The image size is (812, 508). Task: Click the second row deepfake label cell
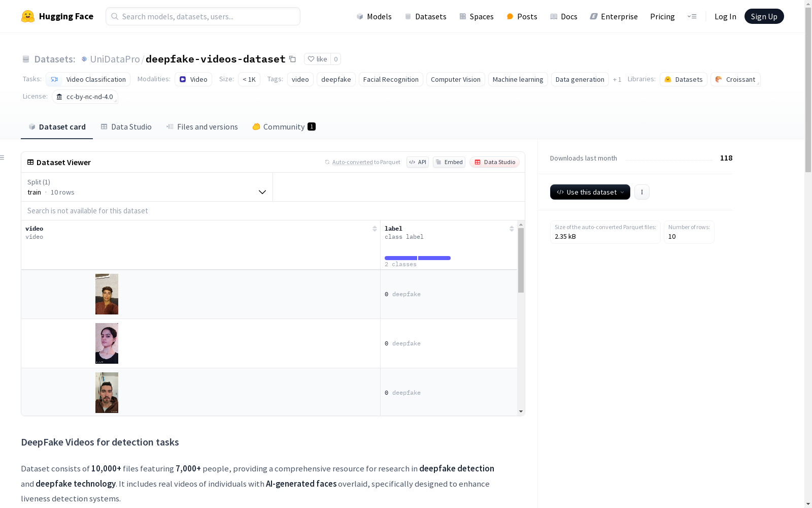[449, 343]
